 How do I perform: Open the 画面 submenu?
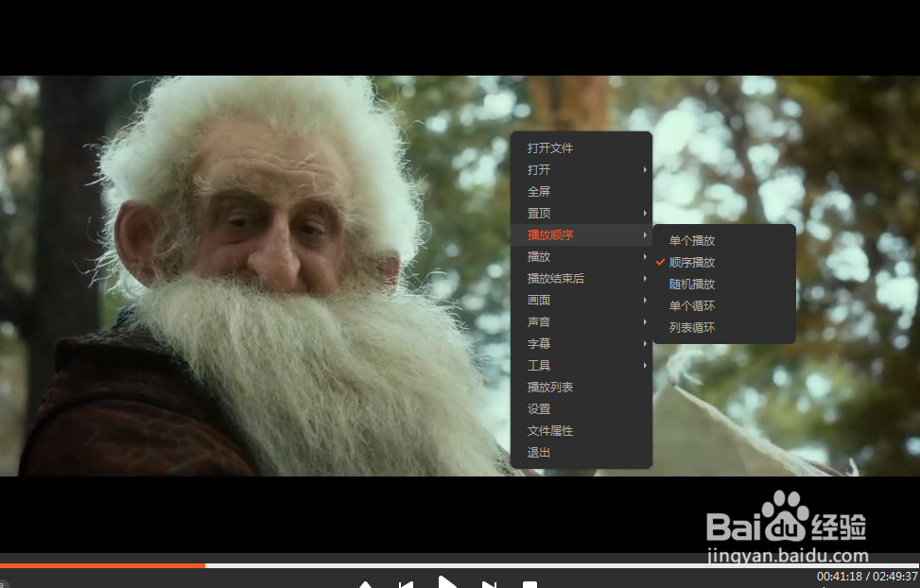pyautogui.click(x=581, y=300)
